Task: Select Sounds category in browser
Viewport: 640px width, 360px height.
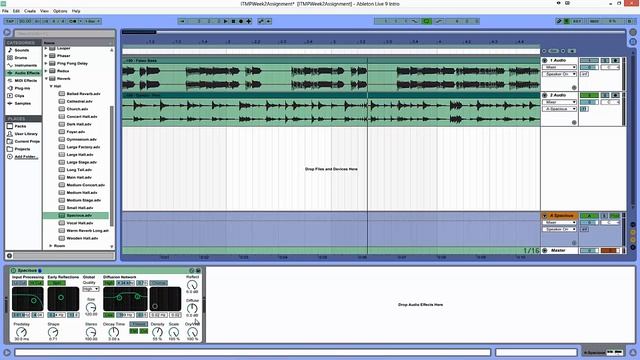Action: (x=22, y=50)
